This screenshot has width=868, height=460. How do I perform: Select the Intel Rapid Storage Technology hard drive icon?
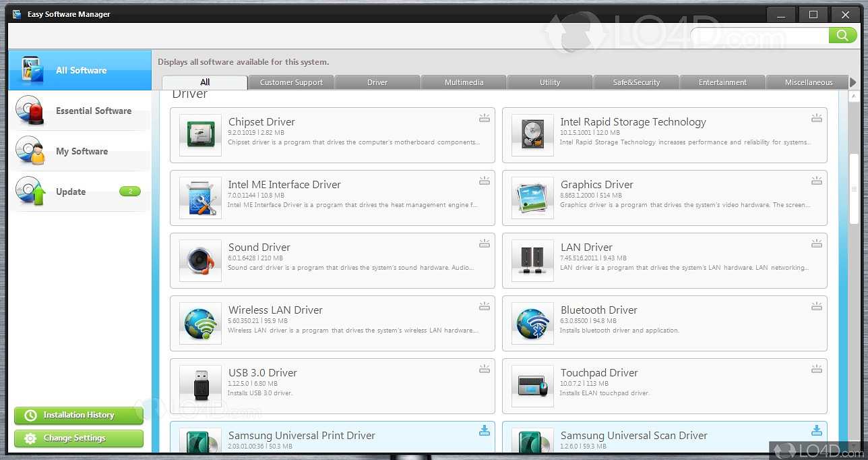tap(532, 135)
